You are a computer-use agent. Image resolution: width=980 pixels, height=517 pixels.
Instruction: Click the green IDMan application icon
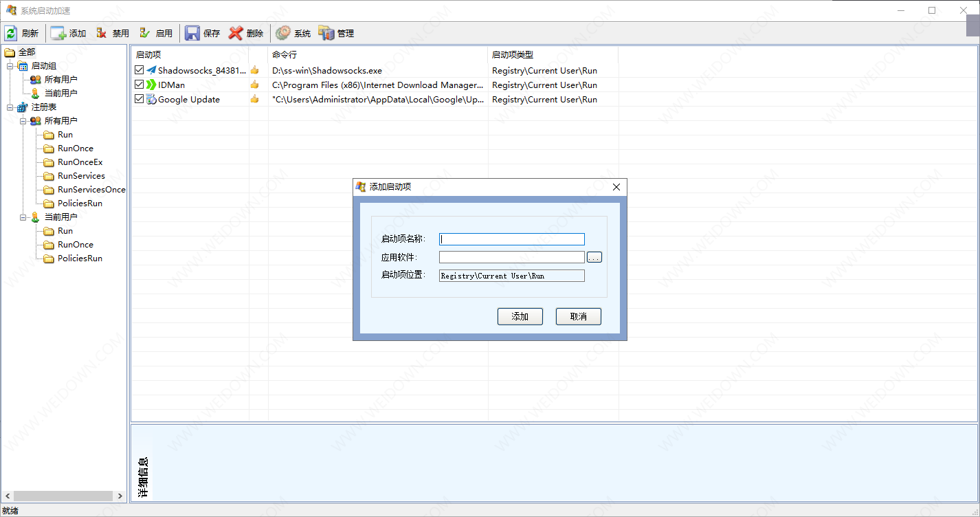point(151,85)
